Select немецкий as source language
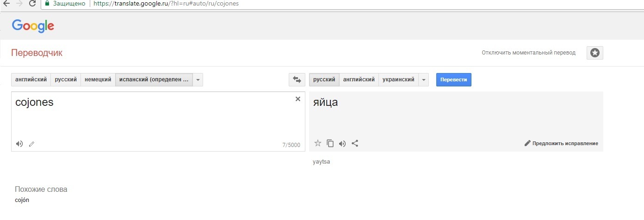Viewport: 644px width, 220px height. pos(98,79)
